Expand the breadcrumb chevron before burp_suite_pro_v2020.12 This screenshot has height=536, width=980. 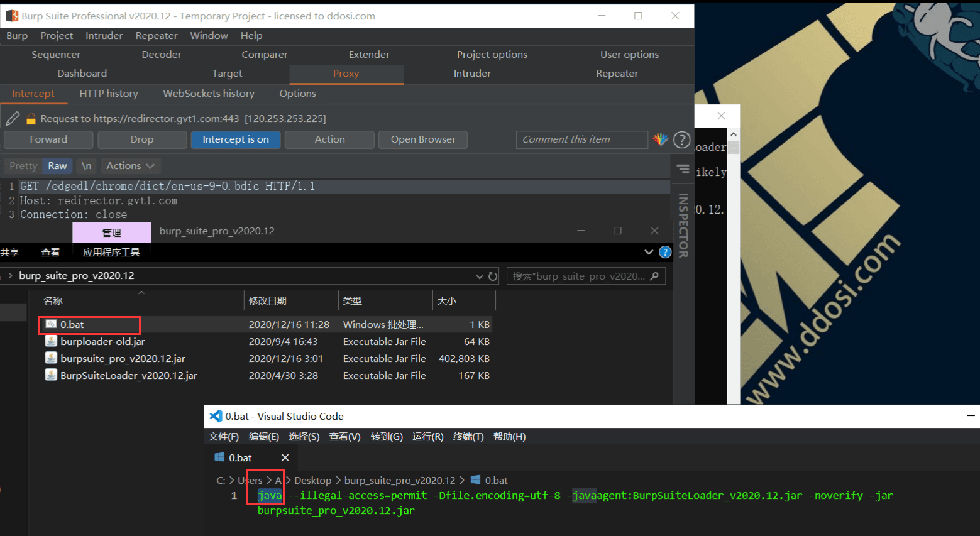click(x=11, y=276)
